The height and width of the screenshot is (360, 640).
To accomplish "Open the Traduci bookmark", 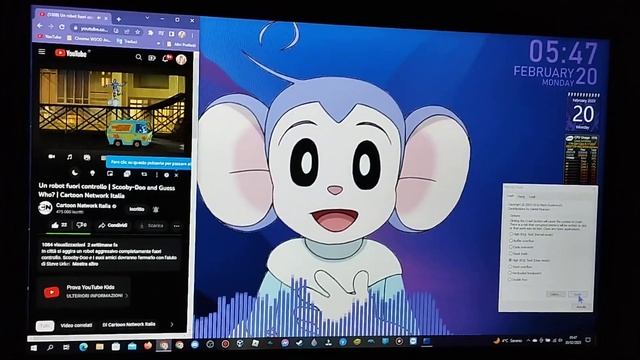I will pyautogui.click(x=127, y=41).
